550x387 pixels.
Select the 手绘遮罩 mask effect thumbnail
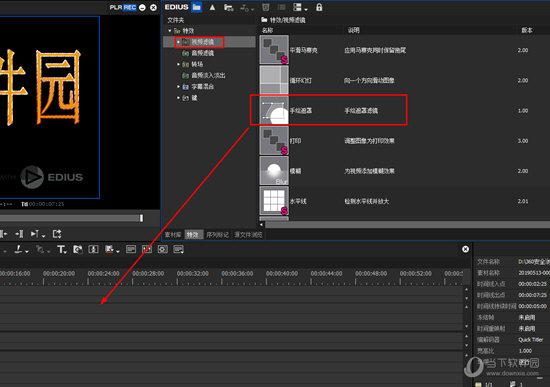[x=274, y=111]
